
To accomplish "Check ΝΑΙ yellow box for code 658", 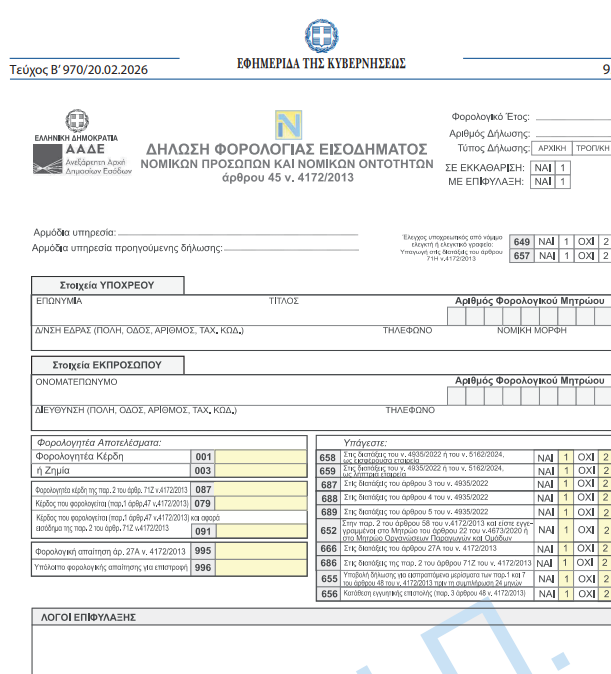I will pyautogui.click(x=567, y=458).
